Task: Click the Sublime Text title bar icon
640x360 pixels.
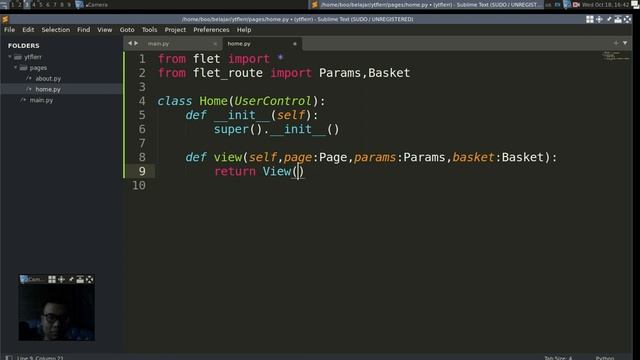Action: [x=5, y=19]
